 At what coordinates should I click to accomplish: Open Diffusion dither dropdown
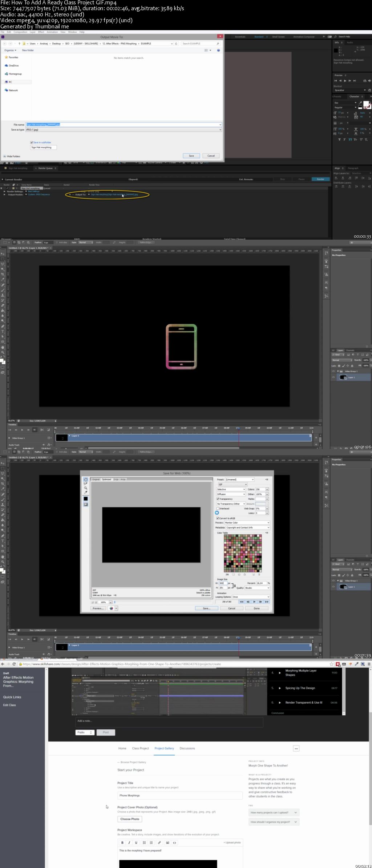[231, 494]
